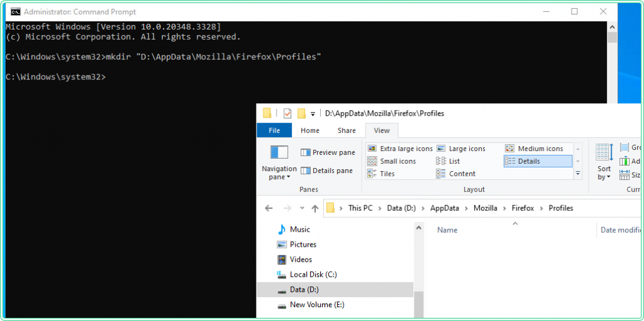Select the Details layout option

click(x=529, y=161)
